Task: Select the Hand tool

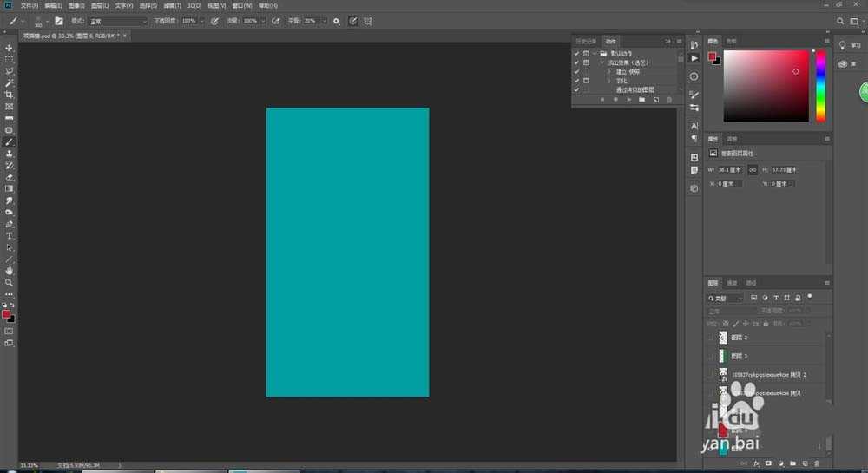Action: point(9,271)
